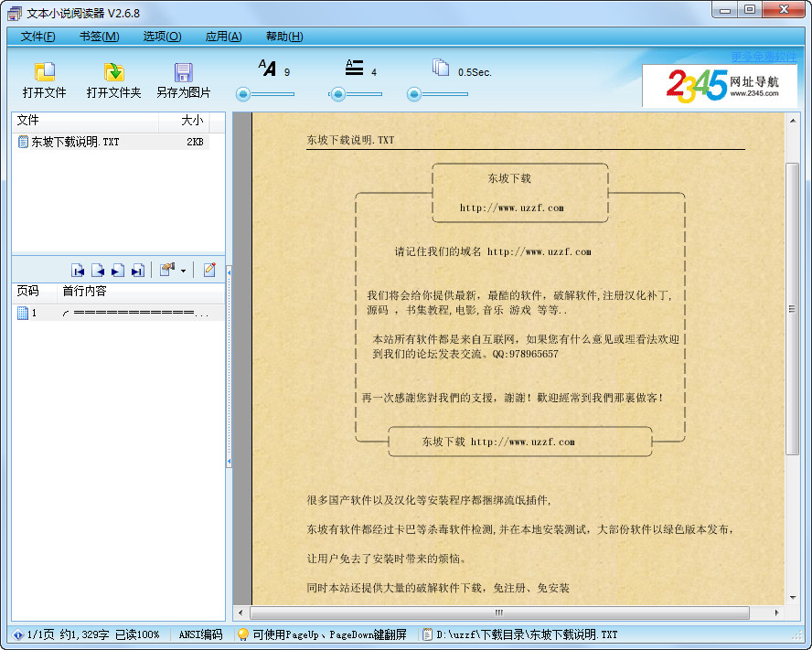Open the 应用(A) menu
The image size is (812, 650).
click(223, 37)
